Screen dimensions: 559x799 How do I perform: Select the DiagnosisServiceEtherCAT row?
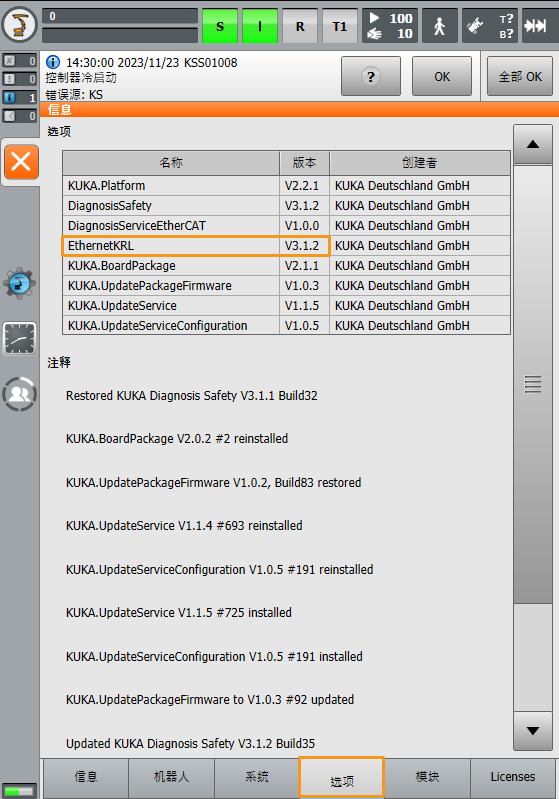(x=286, y=225)
